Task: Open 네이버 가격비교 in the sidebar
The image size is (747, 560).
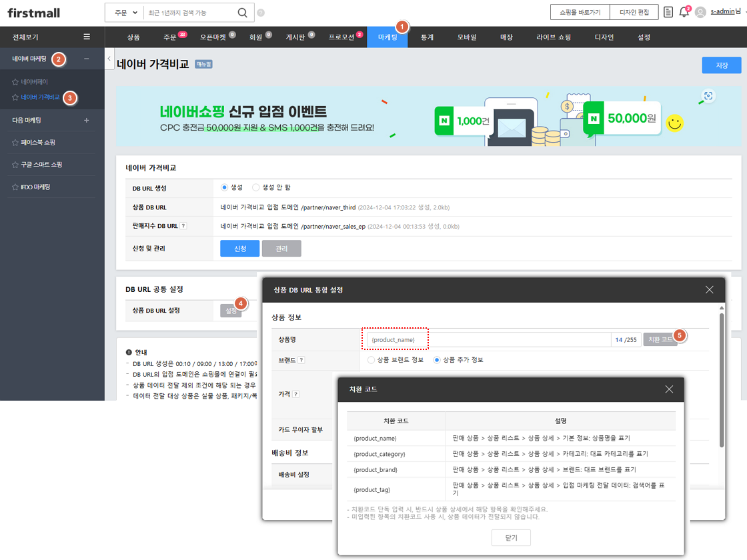Action: (41, 97)
